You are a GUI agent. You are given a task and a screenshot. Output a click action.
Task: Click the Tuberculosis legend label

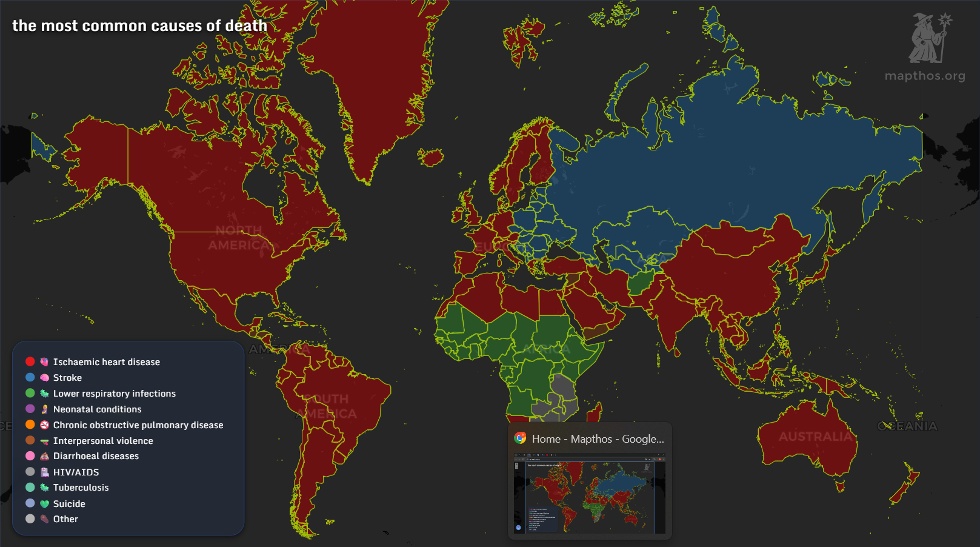81,488
